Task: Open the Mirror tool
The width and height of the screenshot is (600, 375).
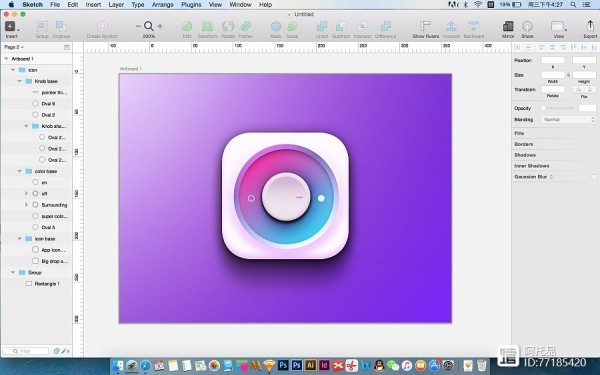Action: [508, 26]
